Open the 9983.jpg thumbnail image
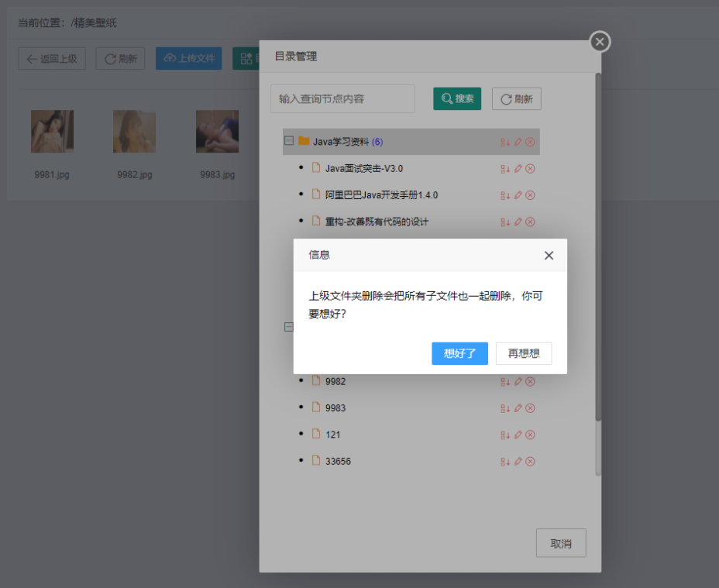This screenshot has width=719, height=588. tap(218, 131)
